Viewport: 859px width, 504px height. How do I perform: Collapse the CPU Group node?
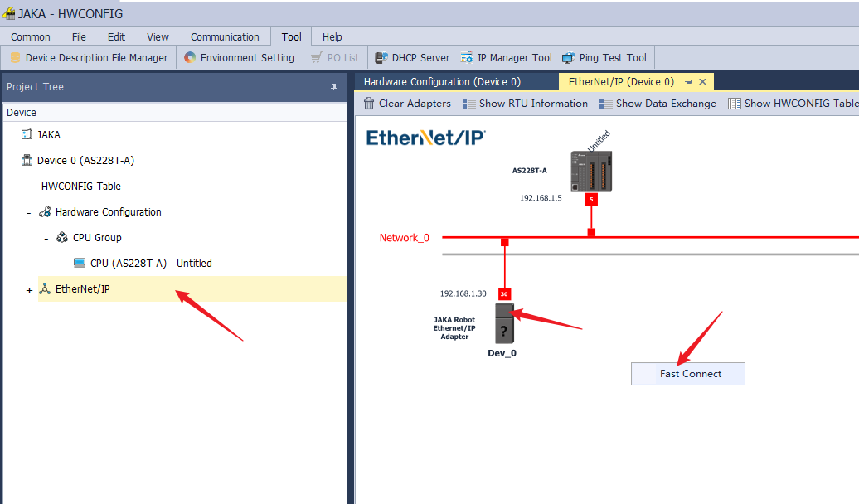coord(47,239)
